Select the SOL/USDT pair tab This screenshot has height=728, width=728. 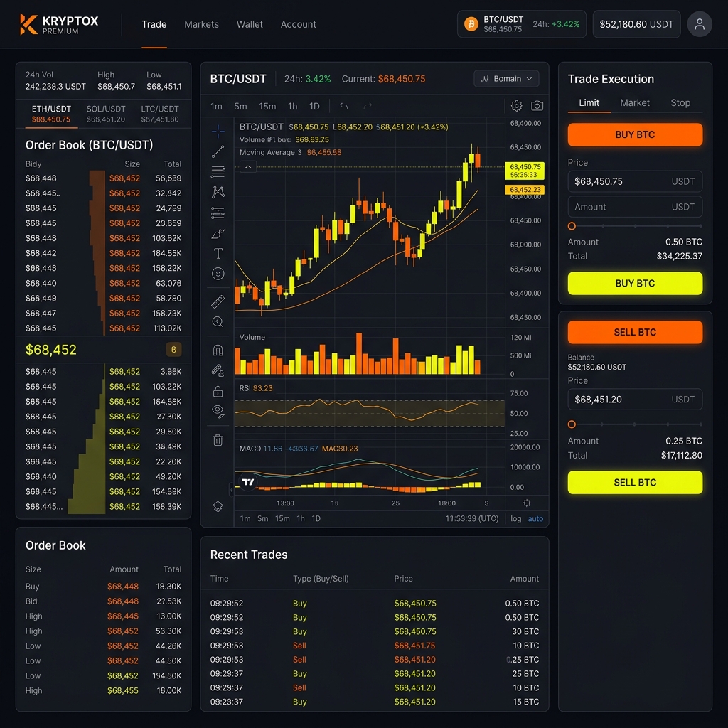tap(106, 114)
